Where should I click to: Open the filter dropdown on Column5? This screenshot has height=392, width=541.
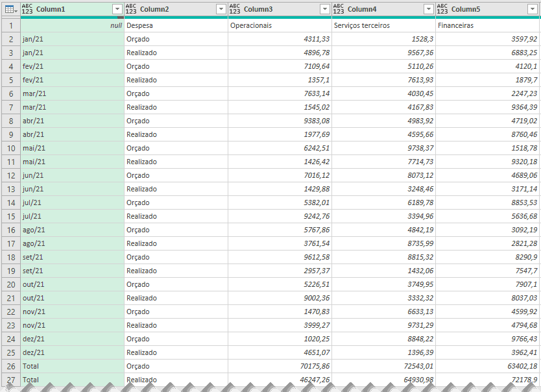[x=531, y=9]
